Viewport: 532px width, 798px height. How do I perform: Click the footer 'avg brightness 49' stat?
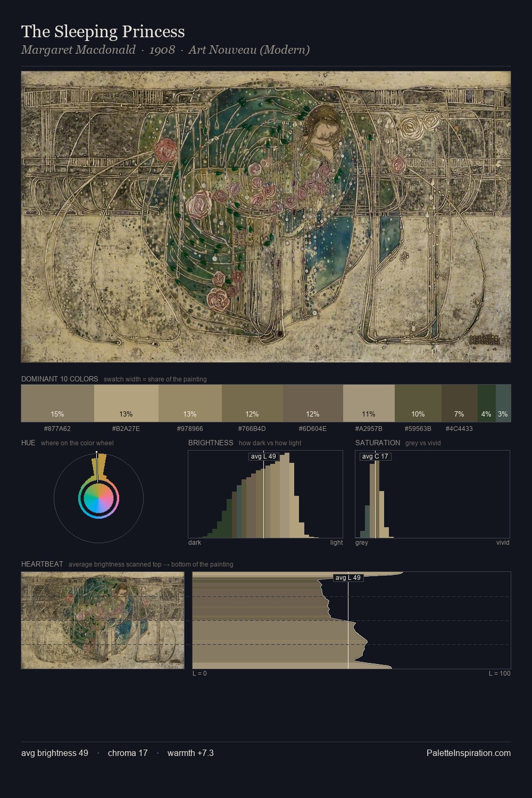(55, 753)
